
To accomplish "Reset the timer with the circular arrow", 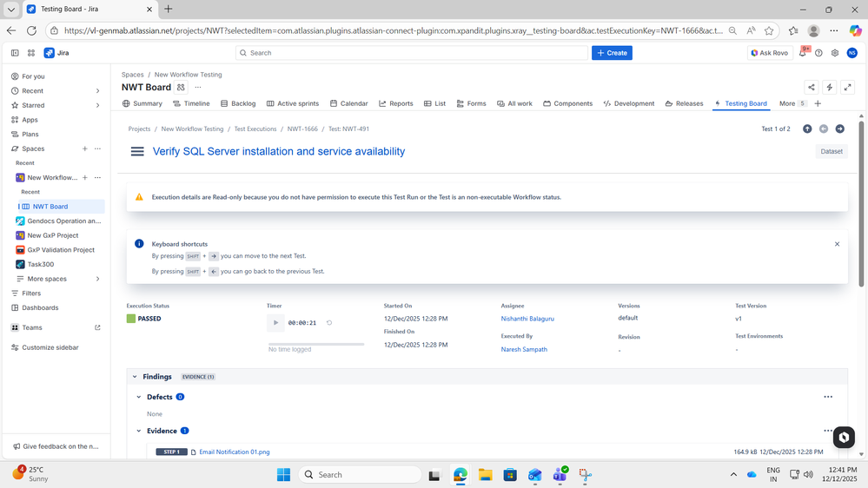I will click(x=329, y=322).
